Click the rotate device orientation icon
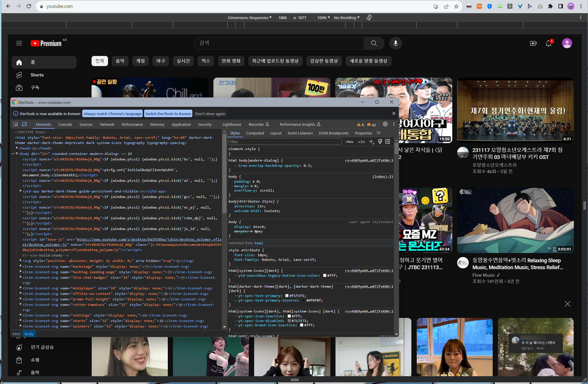Image resolution: width=588 pixels, height=384 pixels. point(369,18)
